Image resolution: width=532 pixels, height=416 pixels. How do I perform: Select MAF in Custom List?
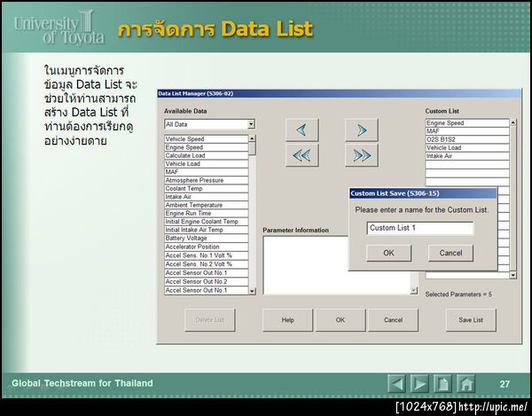coord(467,131)
